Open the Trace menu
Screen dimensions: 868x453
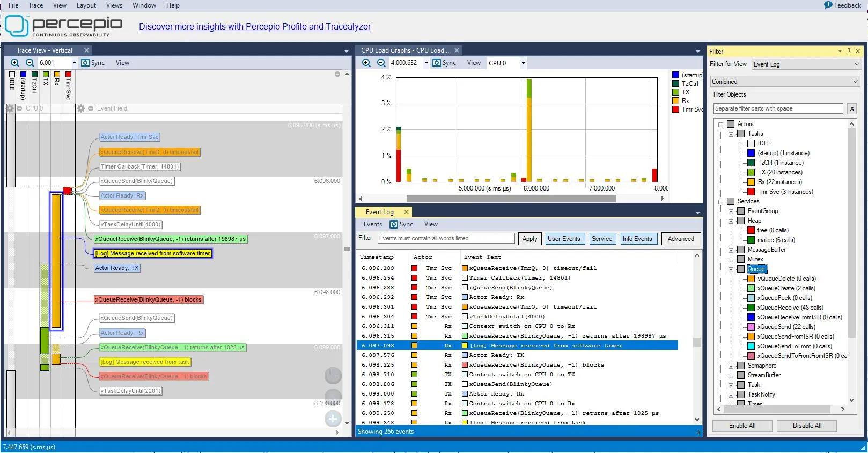pyautogui.click(x=35, y=5)
